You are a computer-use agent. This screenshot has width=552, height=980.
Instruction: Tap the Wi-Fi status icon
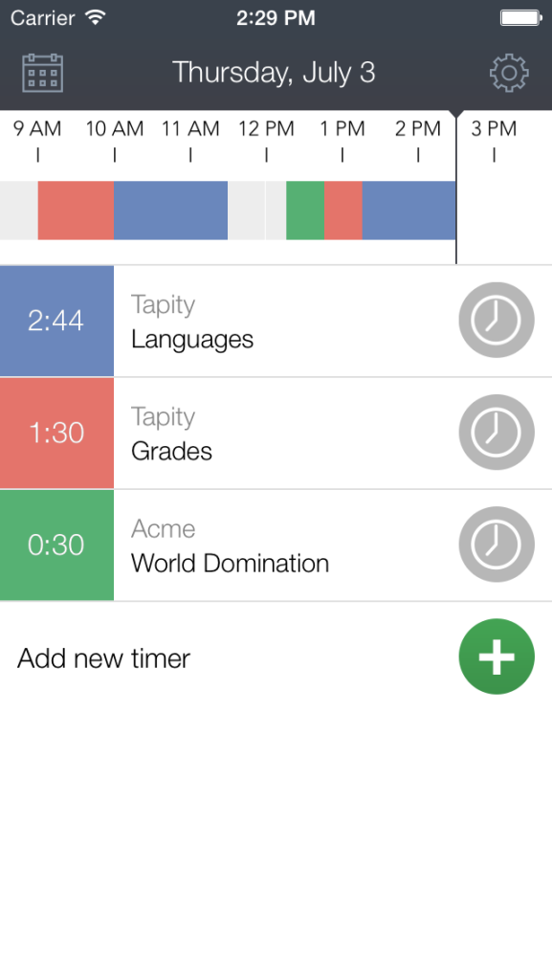96,17
